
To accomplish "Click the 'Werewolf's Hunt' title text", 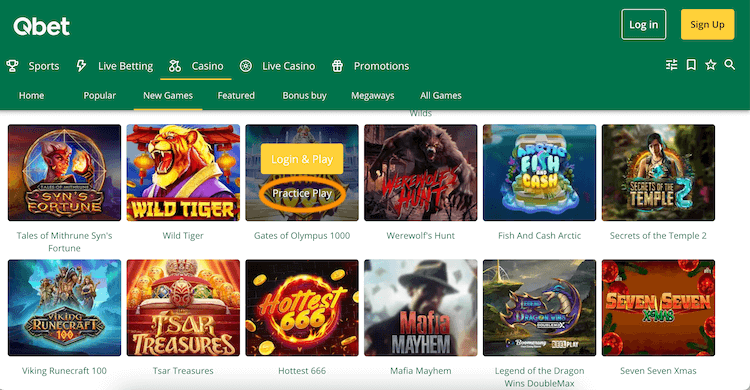I will click(420, 235).
